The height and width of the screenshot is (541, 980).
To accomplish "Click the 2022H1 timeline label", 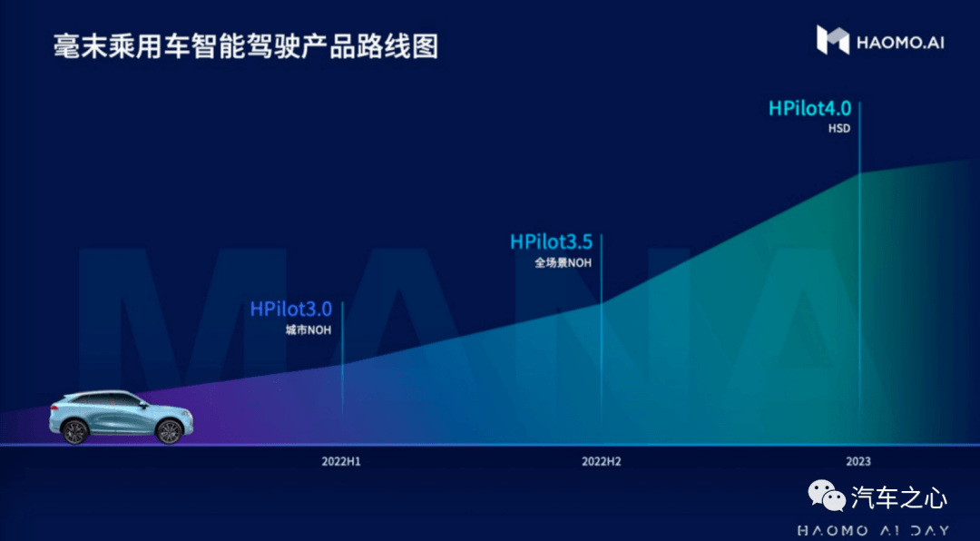I will point(341,461).
